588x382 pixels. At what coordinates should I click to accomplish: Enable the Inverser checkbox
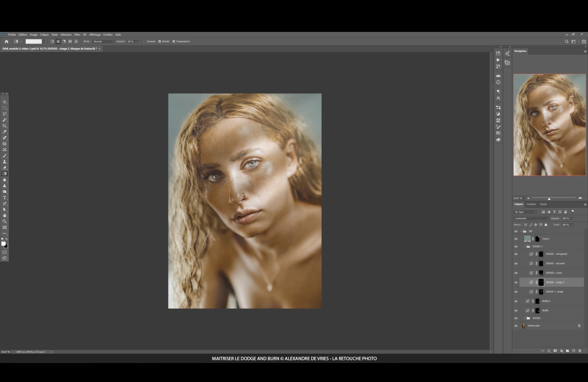tap(145, 41)
